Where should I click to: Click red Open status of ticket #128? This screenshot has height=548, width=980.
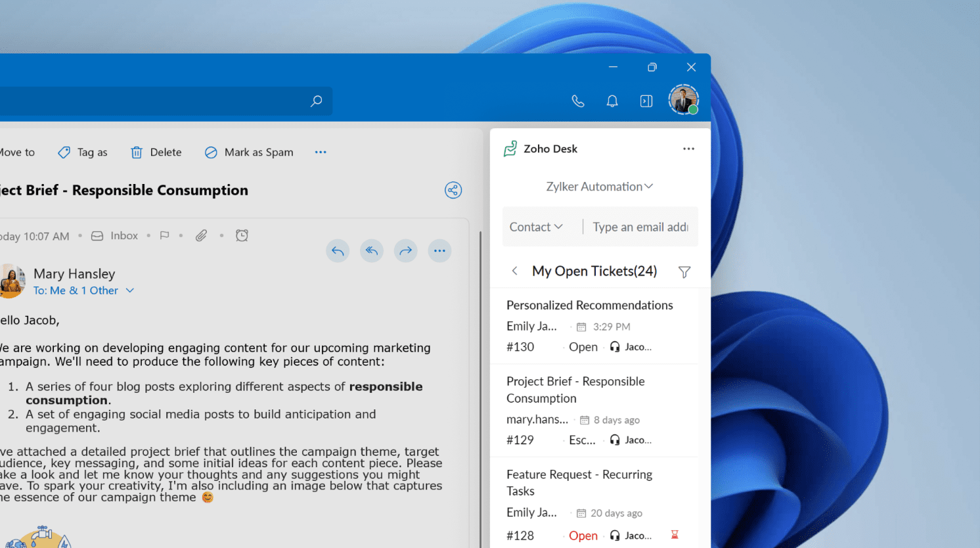tap(583, 536)
